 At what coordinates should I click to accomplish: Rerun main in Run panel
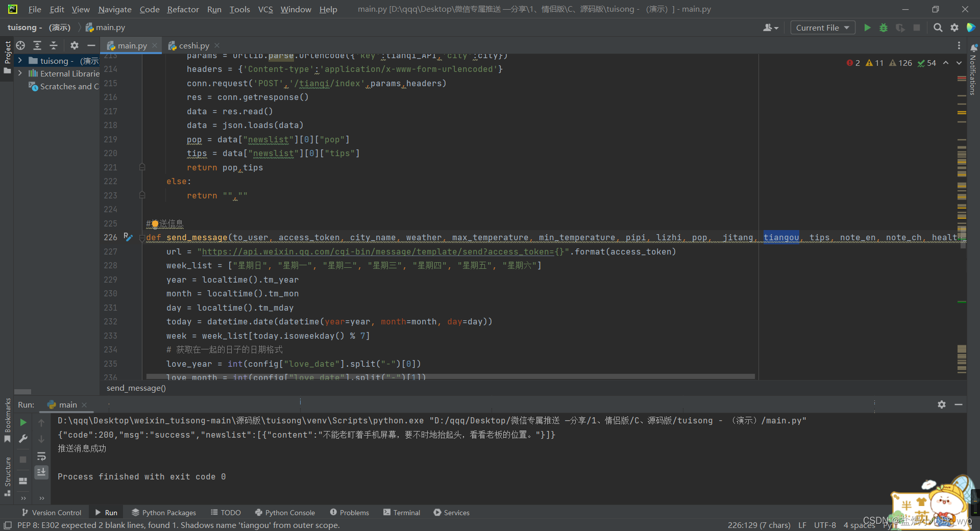pyautogui.click(x=23, y=422)
